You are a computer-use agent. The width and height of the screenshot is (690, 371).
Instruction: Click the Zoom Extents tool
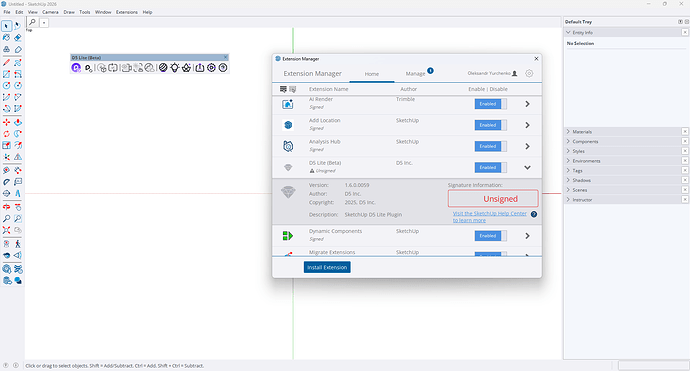tap(7, 230)
